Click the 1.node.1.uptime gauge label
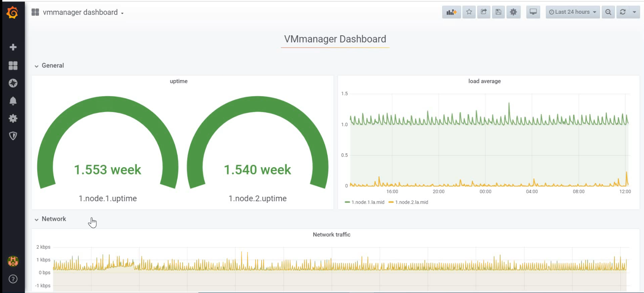The height and width of the screenshot is (293, 644). point(108,199)
